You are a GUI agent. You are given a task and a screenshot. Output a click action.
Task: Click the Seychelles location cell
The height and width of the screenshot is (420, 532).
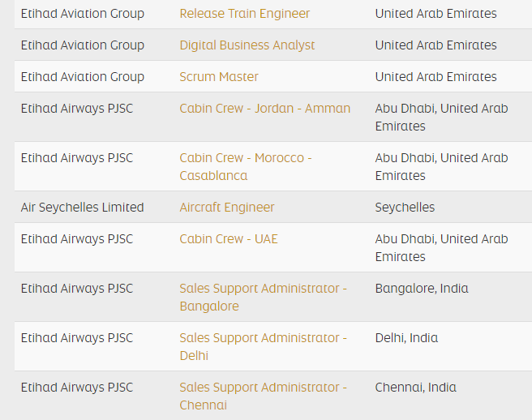tap(405, 208)
